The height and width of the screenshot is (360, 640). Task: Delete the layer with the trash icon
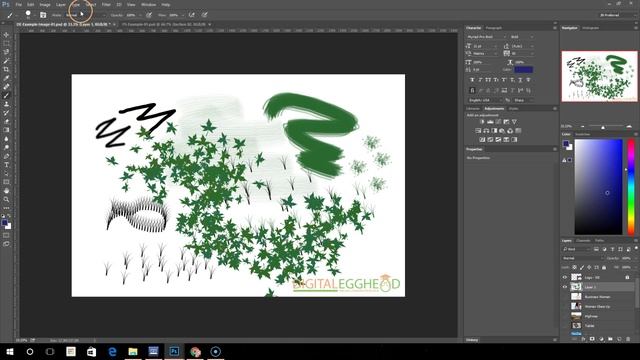coord(628,339)
